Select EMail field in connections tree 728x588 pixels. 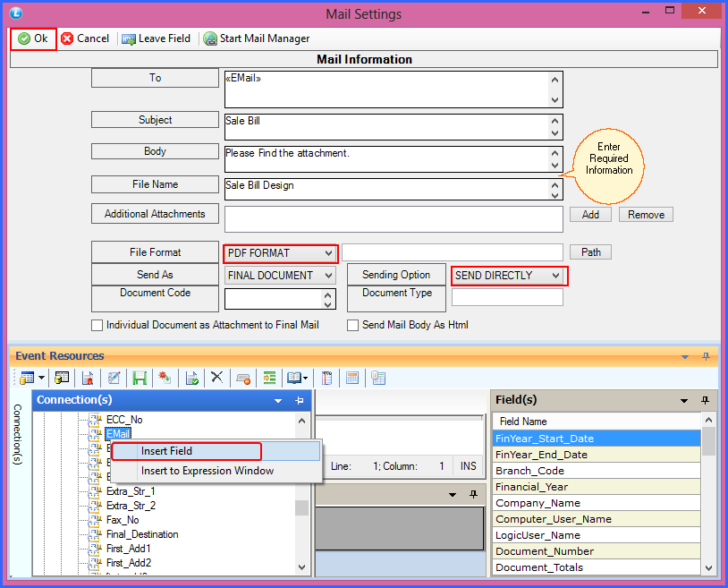[x=118, y=434]
